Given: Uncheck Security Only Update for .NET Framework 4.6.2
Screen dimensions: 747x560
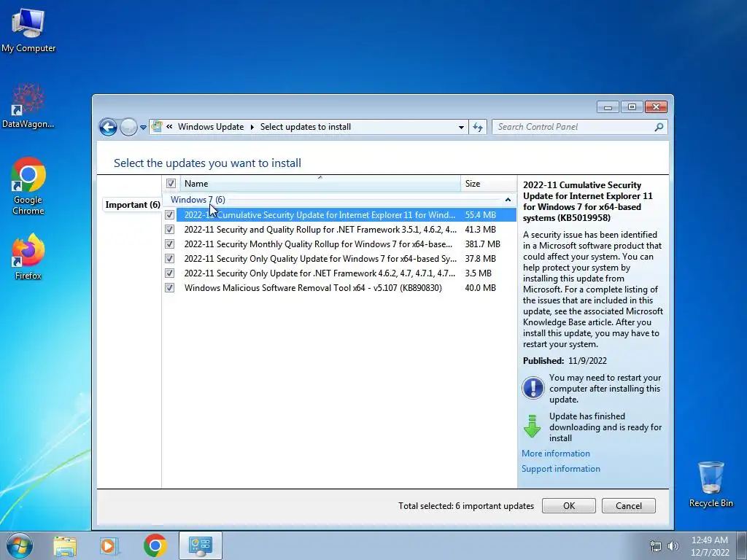Looking at the screenshot, I should pos(169,273).
